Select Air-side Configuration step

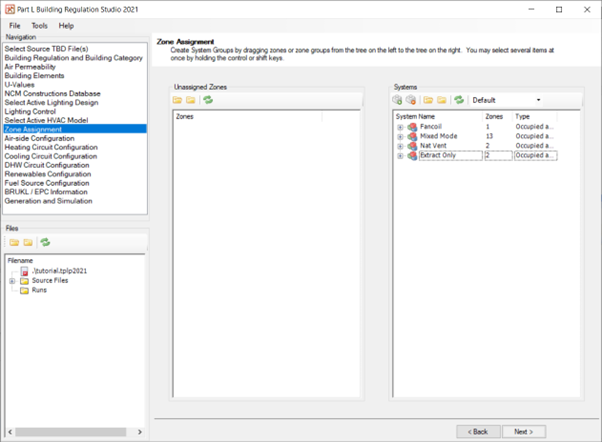(75, 138)
